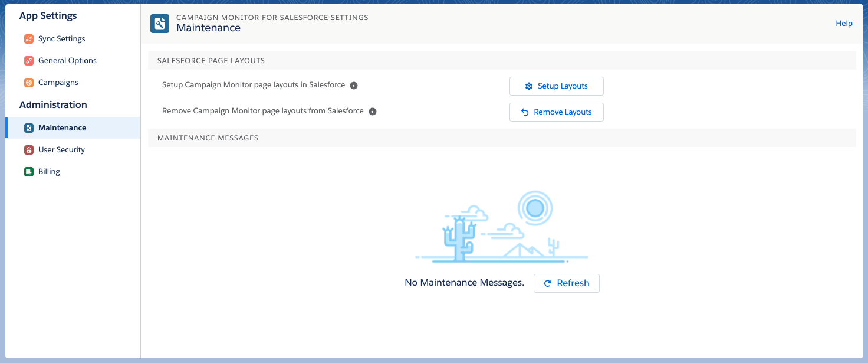Screen dimensions: 868x363
Task: Click the Salesforce Page Layouts section header
Action: coord(502,61)
